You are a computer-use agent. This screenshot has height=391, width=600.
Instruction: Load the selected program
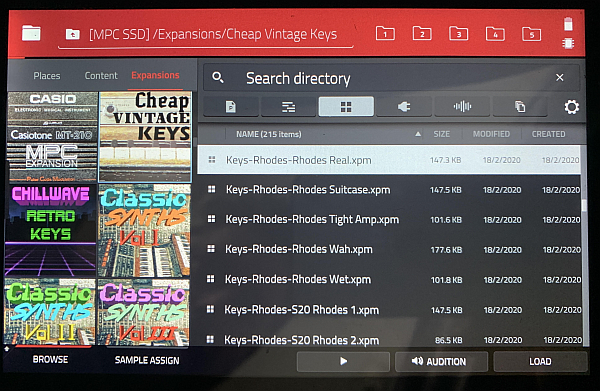[x=540, y=362]
